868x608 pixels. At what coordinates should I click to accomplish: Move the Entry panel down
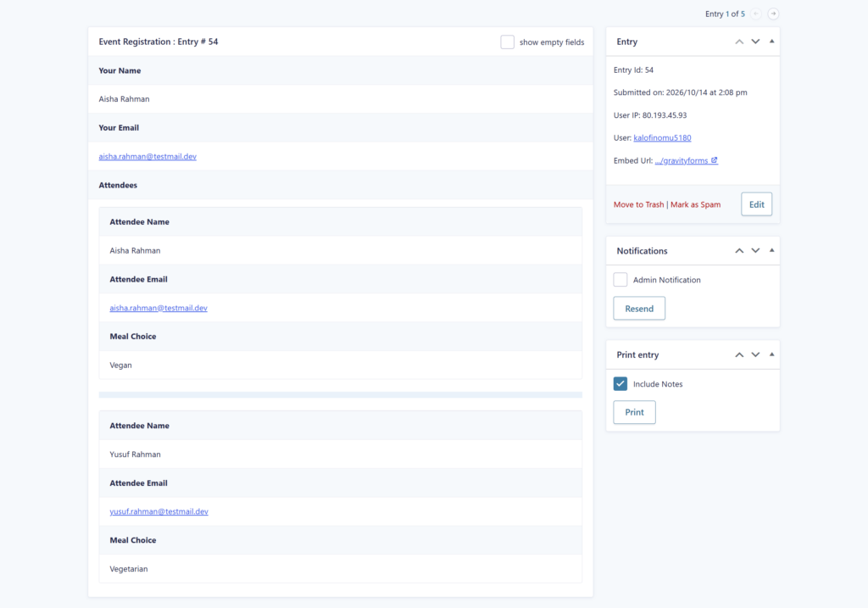coord(755,42)
